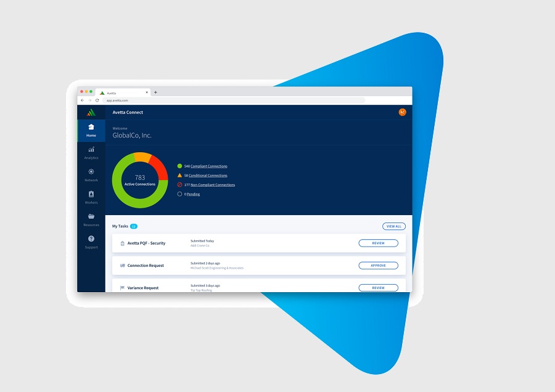This screenshot has height=392, width=555.
Task: Open the Home section in sidebar
Action: tap(91, 131)
